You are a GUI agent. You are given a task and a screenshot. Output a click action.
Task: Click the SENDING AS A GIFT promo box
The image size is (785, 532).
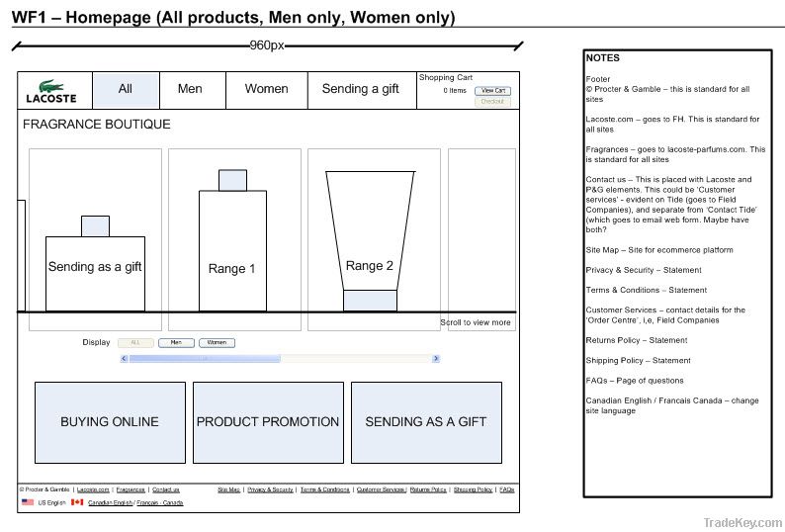[426, 422]
